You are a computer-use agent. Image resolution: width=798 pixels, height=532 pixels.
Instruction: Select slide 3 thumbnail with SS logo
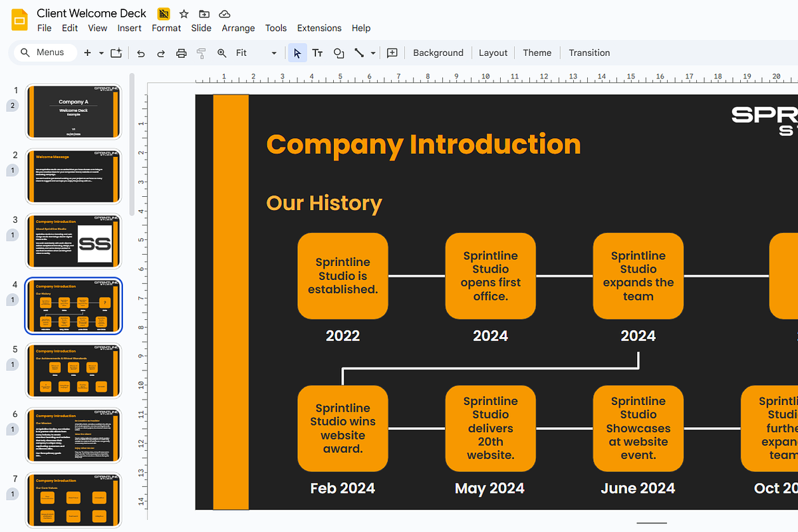click(x=74, y=241)
